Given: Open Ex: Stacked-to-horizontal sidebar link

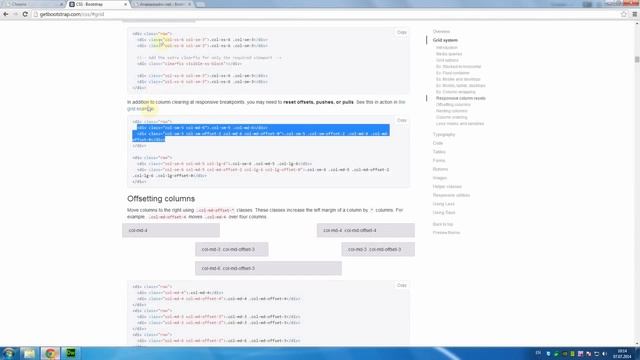Looking at the screenshot, I should (458, 67).
